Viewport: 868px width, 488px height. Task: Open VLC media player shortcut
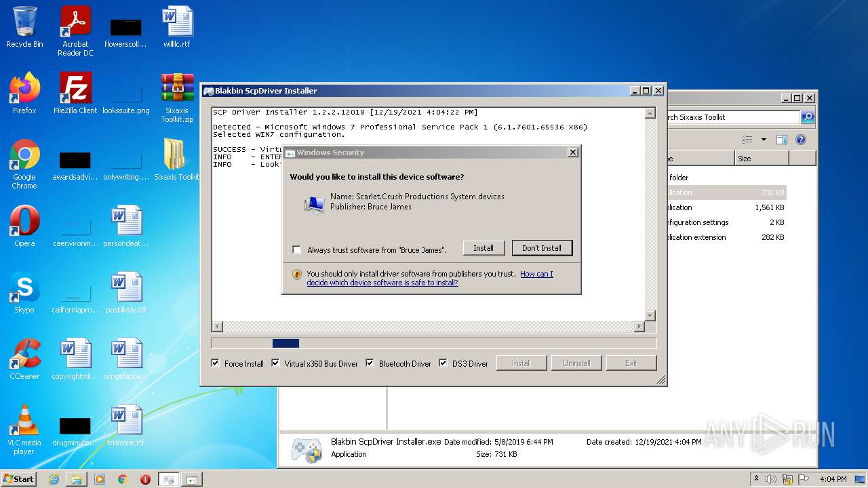(24, 430)
